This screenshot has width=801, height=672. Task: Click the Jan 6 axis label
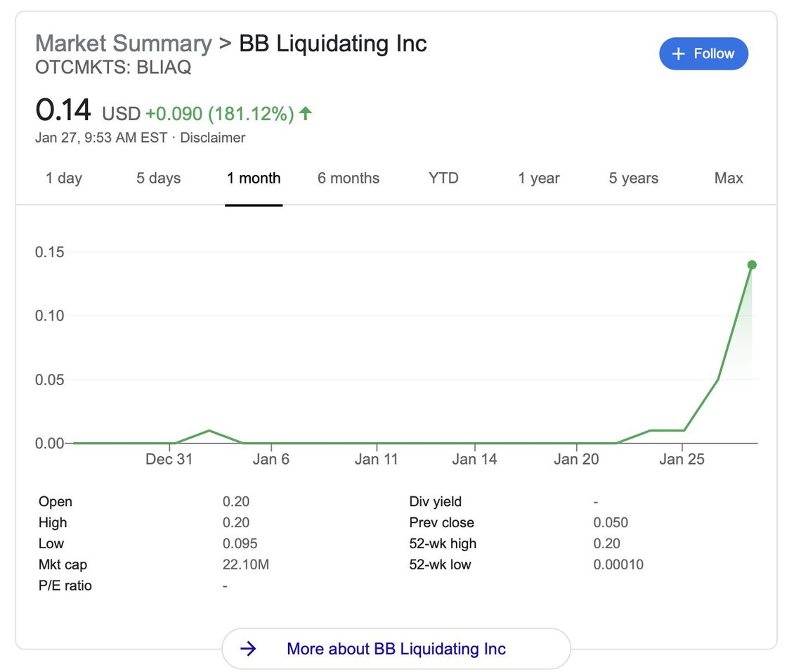(x=271, y=459)
